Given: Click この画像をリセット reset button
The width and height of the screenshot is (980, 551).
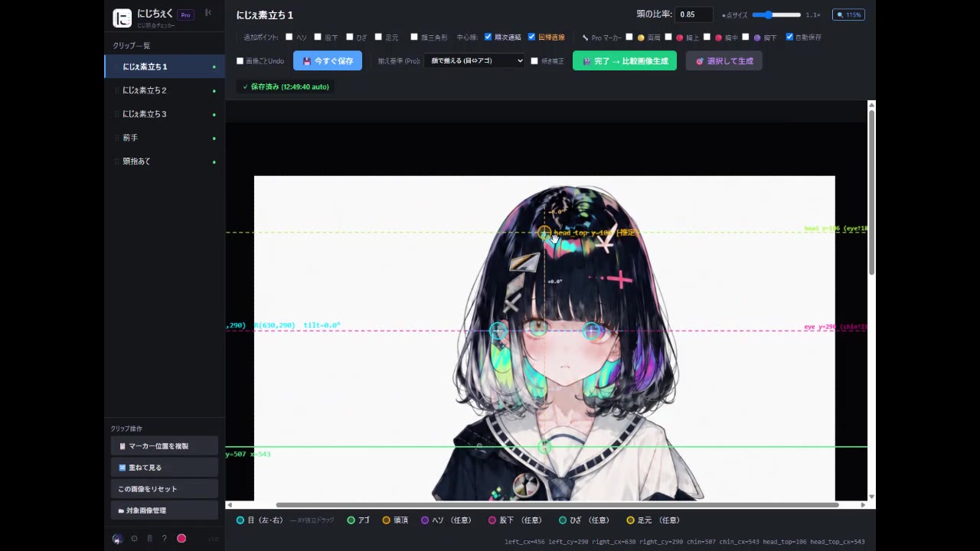Looking at the screenshot, I should 165,488.
